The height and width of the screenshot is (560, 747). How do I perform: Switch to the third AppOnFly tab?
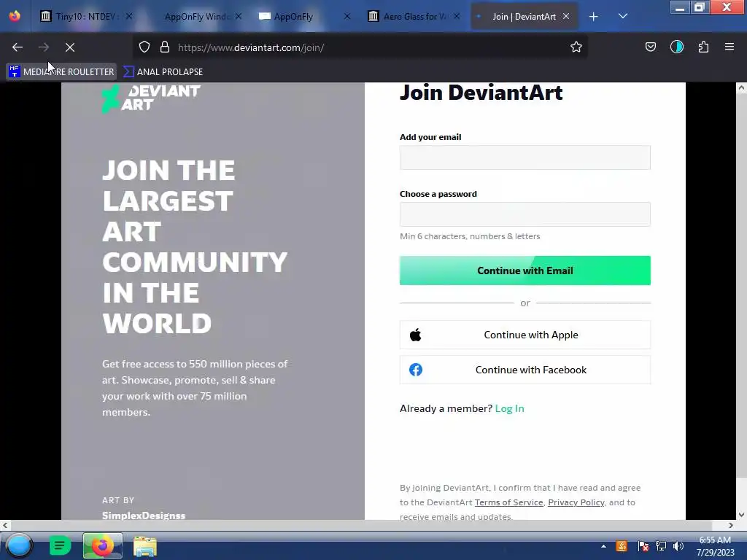(305, 17)
